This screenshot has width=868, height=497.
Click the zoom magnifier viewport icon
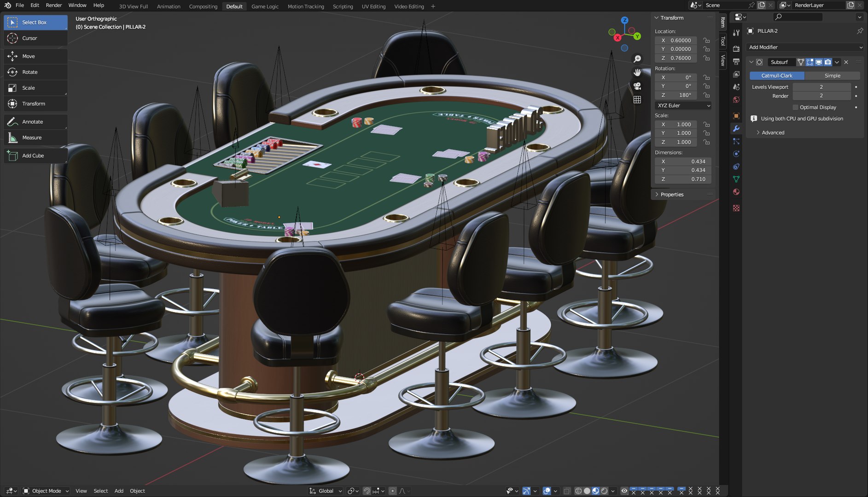coord(637,59)
